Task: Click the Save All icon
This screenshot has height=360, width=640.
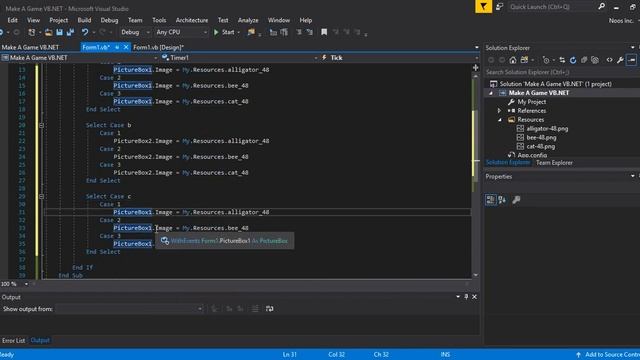Action: coord(70,32)
